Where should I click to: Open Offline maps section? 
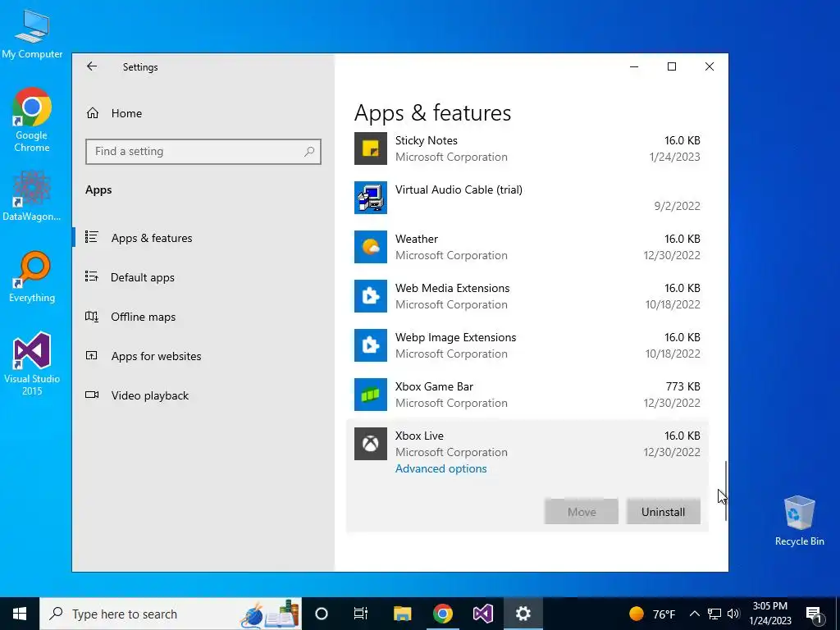pyautogui.click(x=143, y=317)
